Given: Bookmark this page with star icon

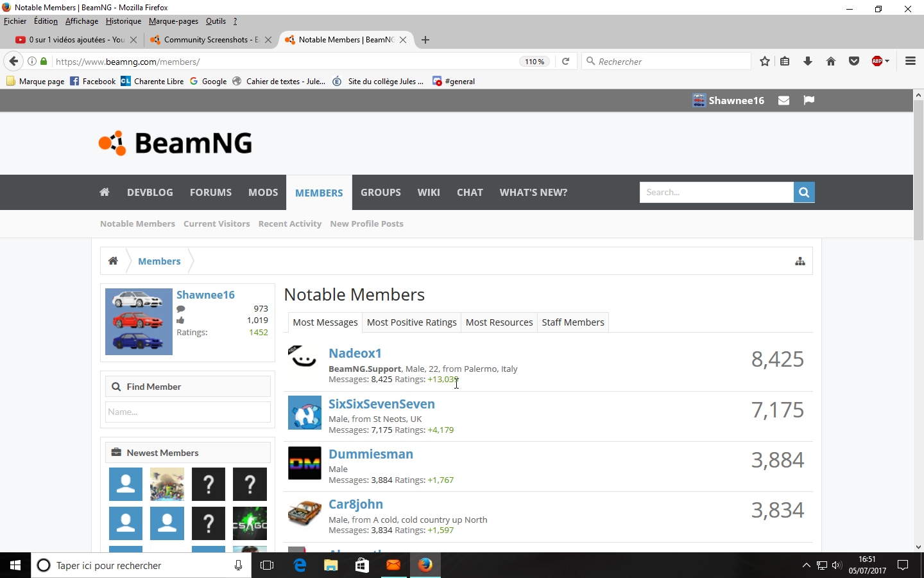Looking at the screenshot, I should tap(764, 62).
